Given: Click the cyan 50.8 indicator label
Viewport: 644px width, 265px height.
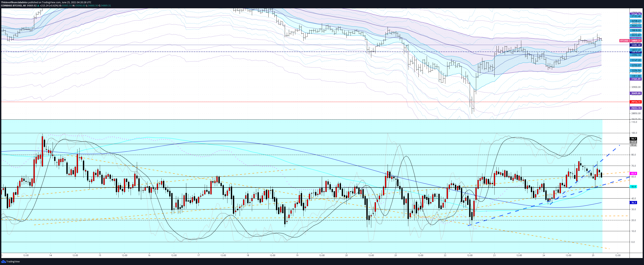Looking at the screenshot, I should pyautogui.click(x=633, y=186).
